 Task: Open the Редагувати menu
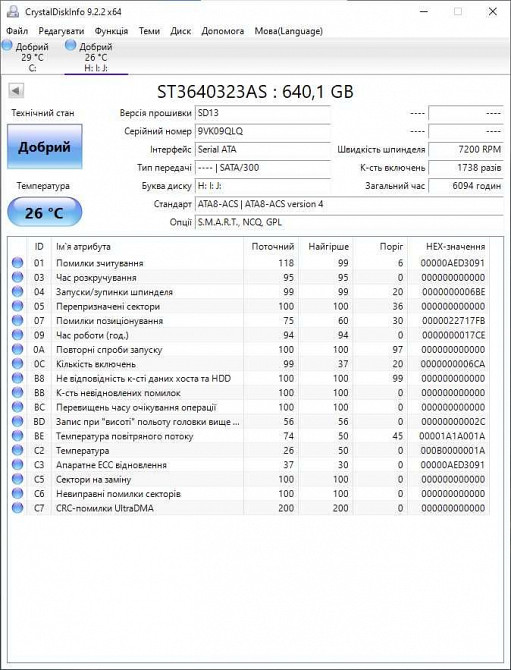pyautogui.click(x=61, y=31)
